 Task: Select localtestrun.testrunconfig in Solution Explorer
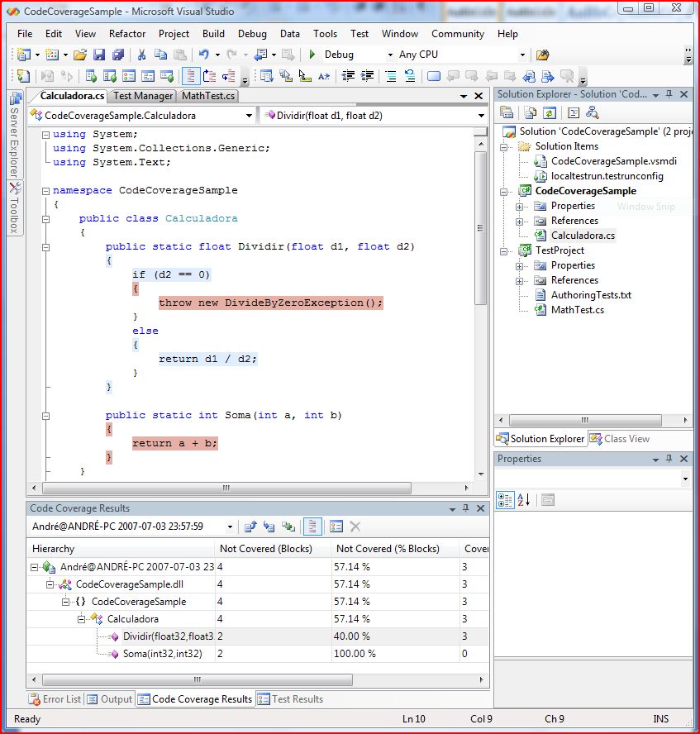[607, 176]
